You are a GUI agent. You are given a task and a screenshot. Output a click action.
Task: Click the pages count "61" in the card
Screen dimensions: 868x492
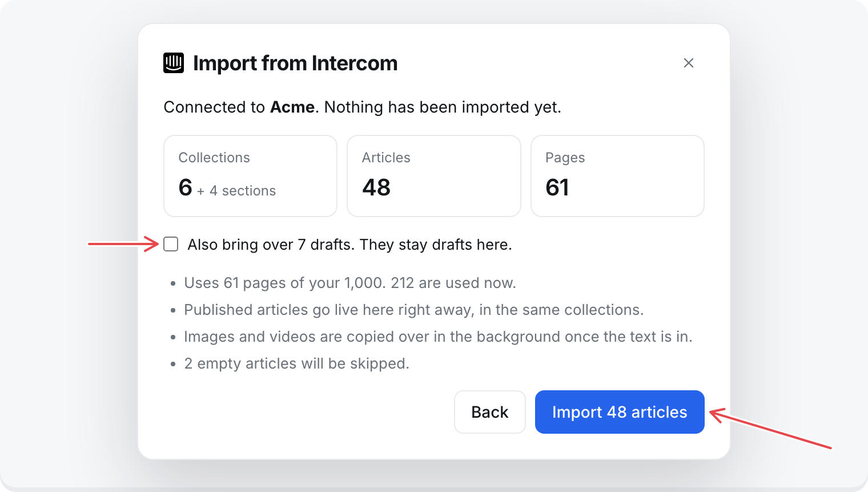click(557, 187)
